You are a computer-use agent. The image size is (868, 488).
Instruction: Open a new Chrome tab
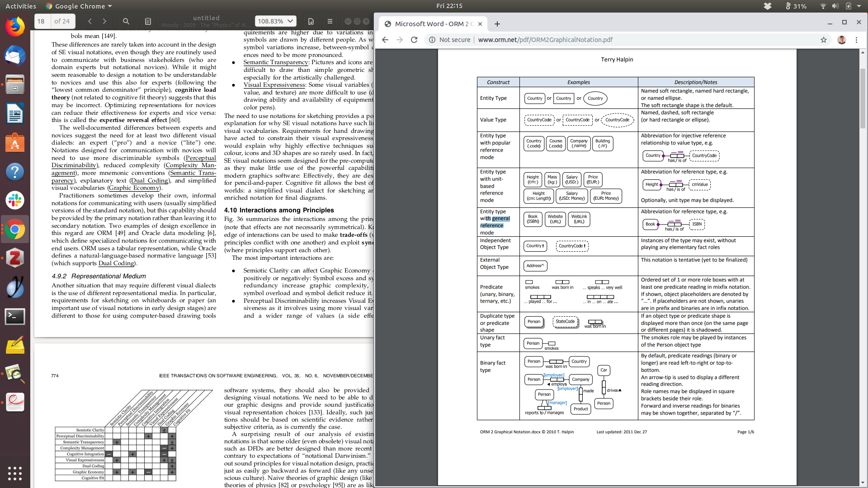point(497,24)
